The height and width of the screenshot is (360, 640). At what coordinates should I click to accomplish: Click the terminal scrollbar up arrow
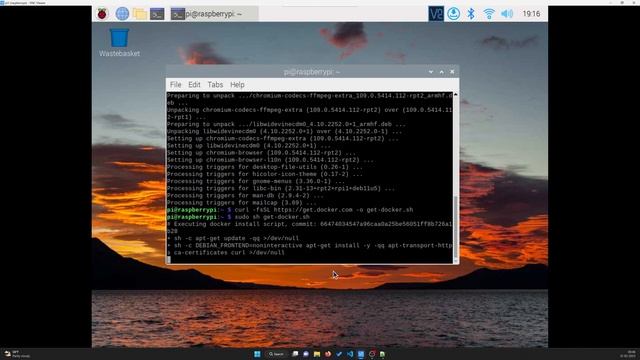[x=456, y=94]
